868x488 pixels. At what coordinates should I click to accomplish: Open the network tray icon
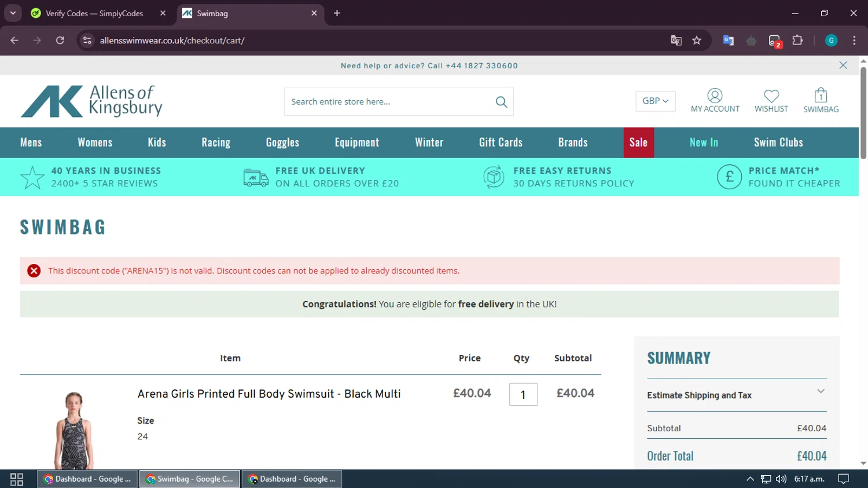766,479
